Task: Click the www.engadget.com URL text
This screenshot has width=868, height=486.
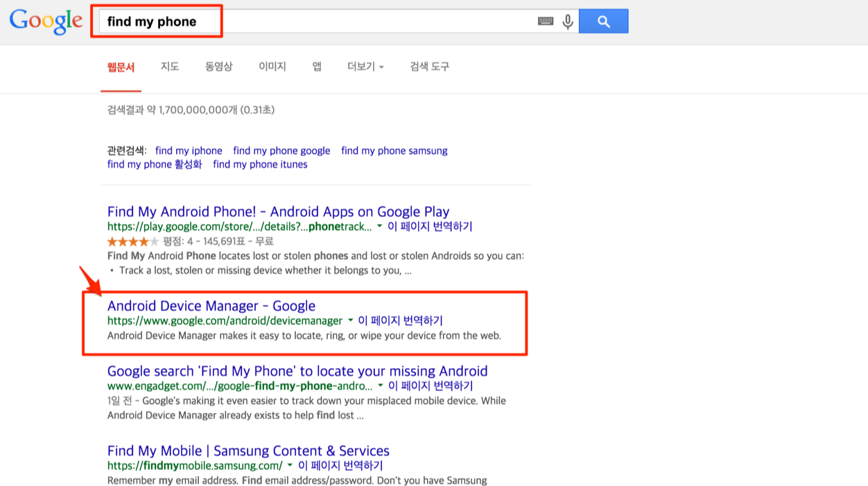Action: [x=239, y=386]
